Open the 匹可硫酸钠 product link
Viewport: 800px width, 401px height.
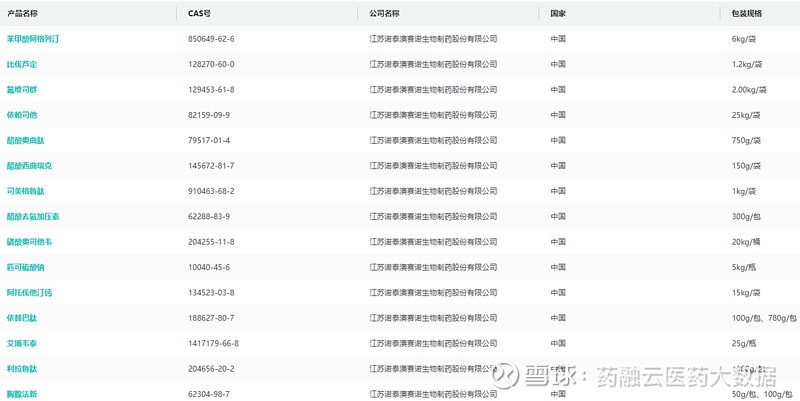pos(26,267)
